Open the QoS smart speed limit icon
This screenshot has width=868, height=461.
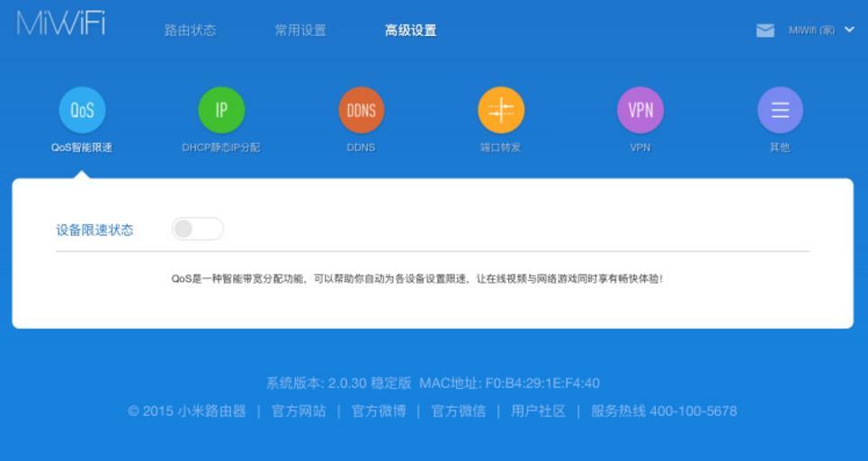click(x=82, y=110)
